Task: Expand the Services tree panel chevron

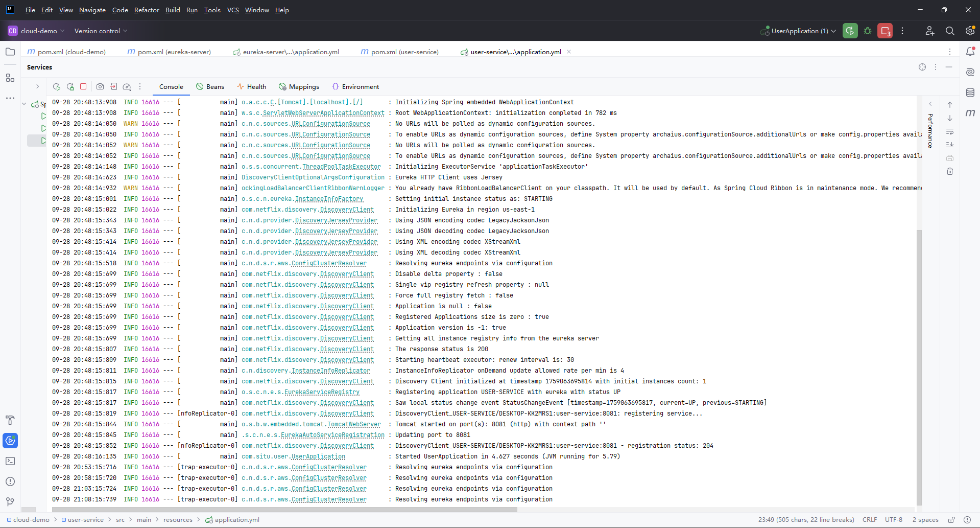Action: tap(37, 86)
